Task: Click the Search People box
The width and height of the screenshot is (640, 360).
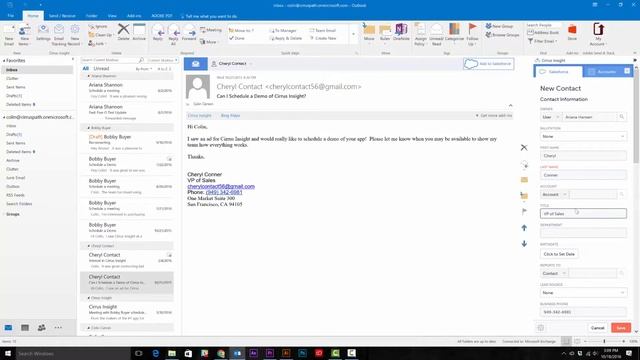Action: [543, 25]
